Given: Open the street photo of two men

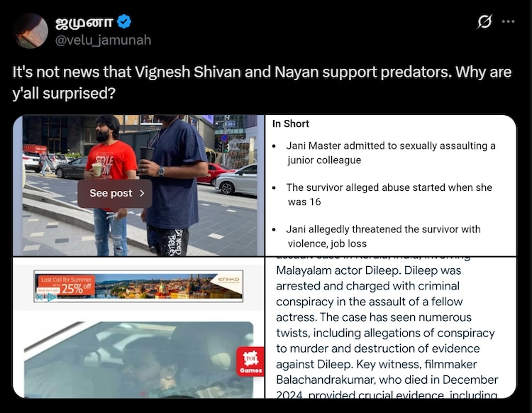Looking at the screenshot, I should (x=138, y=185).
